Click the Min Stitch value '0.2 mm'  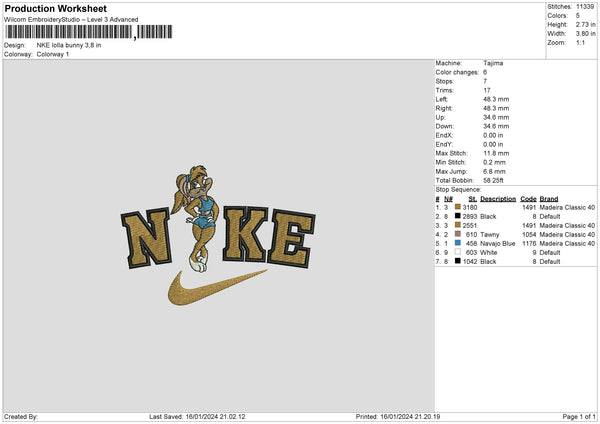tap(494, 162)
